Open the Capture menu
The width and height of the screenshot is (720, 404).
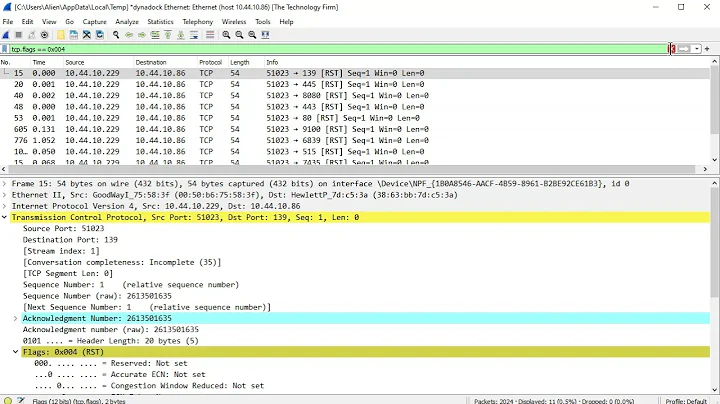95,22
